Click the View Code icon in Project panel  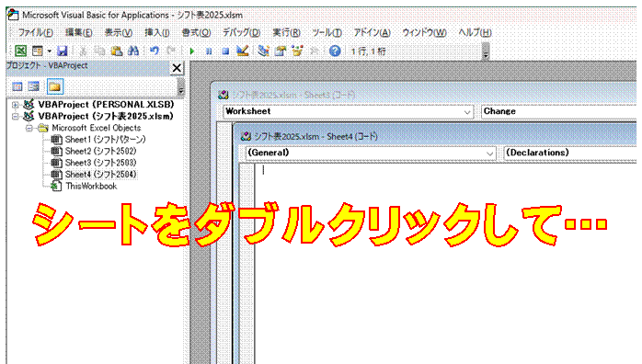[x=17, y=86]
